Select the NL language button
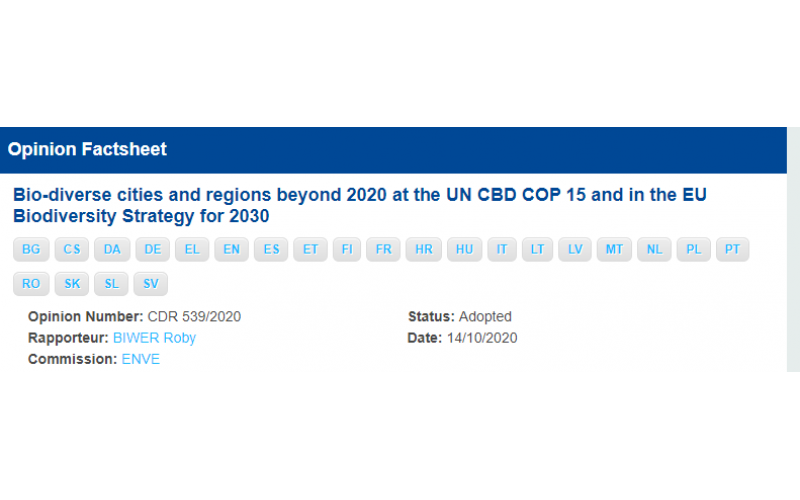Image resolution: width=800 pixels, height=500 pixels. tap(654, 249)
